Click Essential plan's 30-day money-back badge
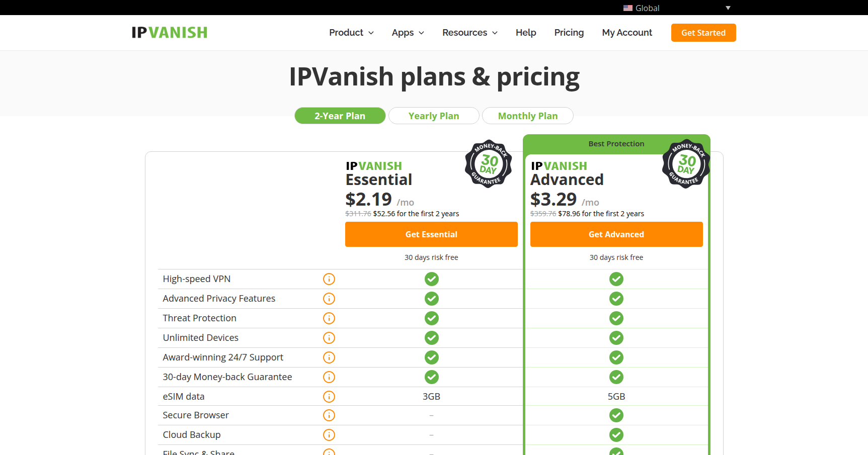868x455 pixels. tap(488, 164)
